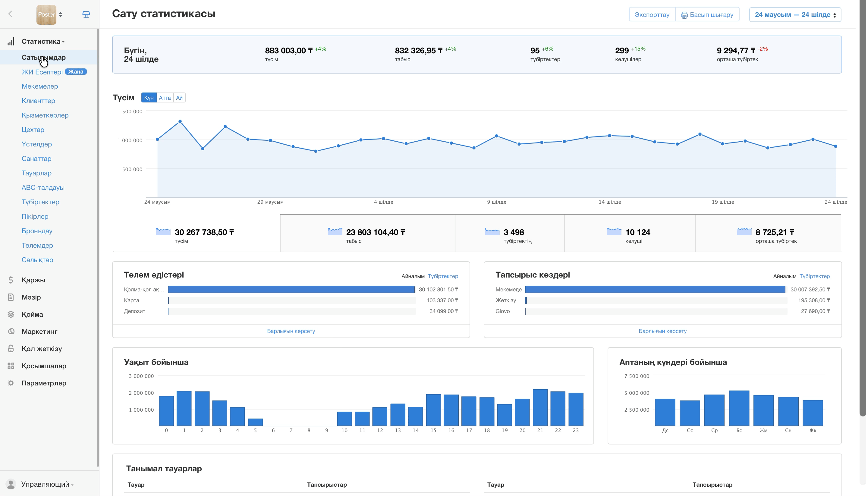
Task: Open Параметрлер gear icon
Action: (x=11, y=383)
